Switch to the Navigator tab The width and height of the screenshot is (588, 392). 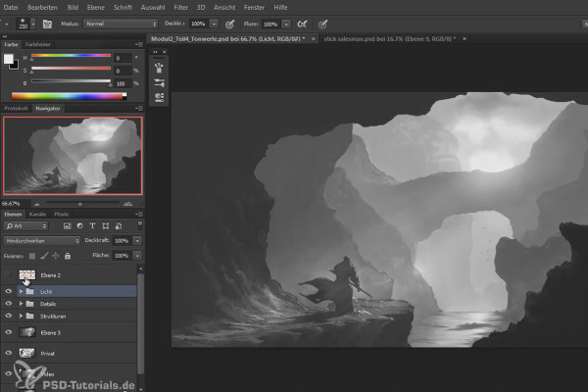coord(48,109)
